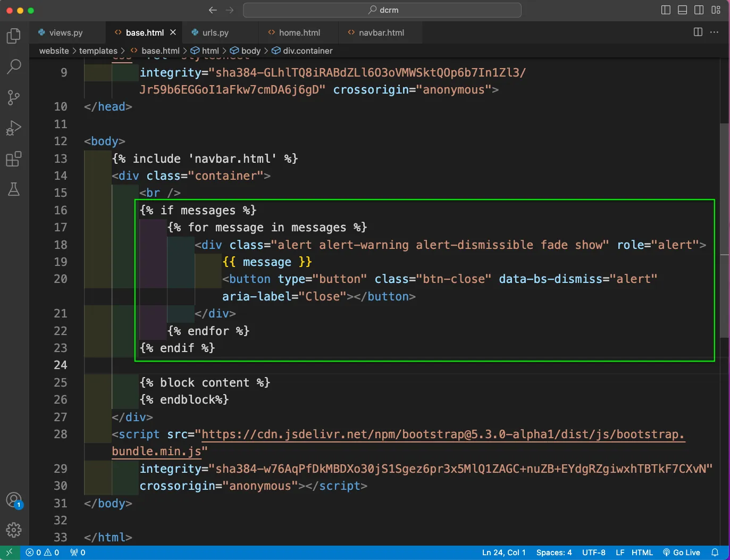Open Source Control view

pos(14,97)
